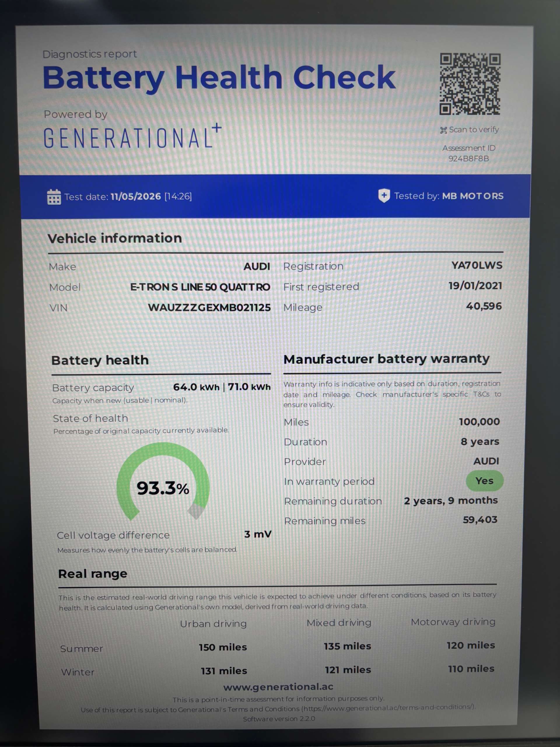Click the Scan to verify label
This screenshot has width=560, height=747.
coord(474,130)
